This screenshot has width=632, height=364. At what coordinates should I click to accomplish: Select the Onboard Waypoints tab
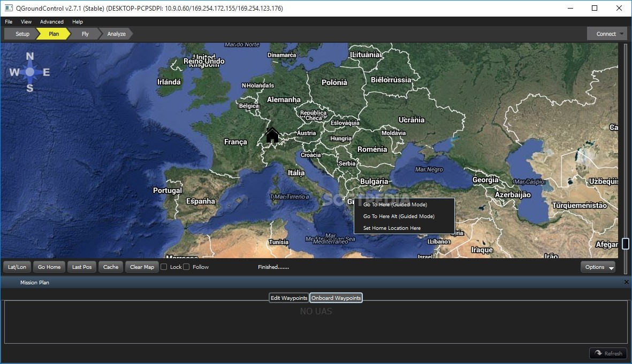point(336,298)
